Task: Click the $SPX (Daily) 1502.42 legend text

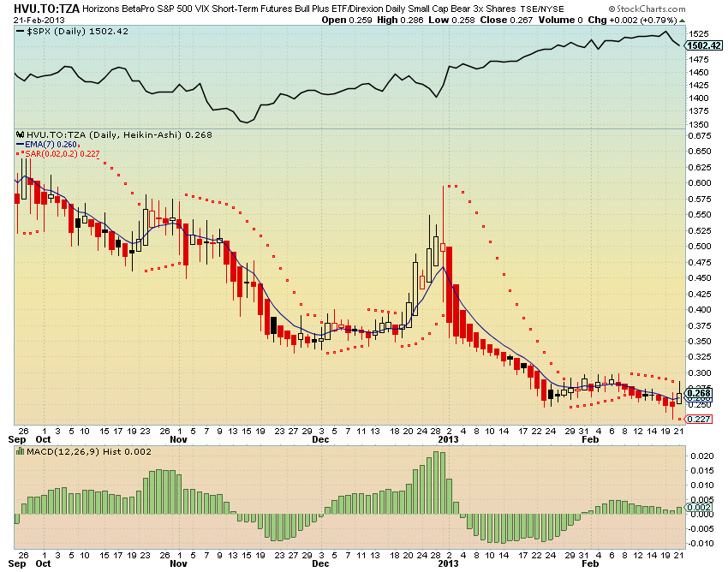Action: point(78,31)
